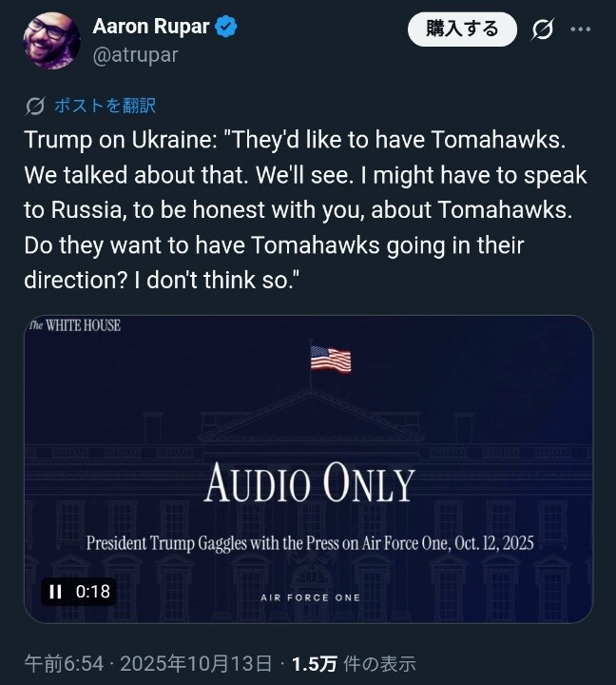The height and width of the screenshot is (685, 616).
Task: Pause the video with the pause icon
Action: coord(55,591)
